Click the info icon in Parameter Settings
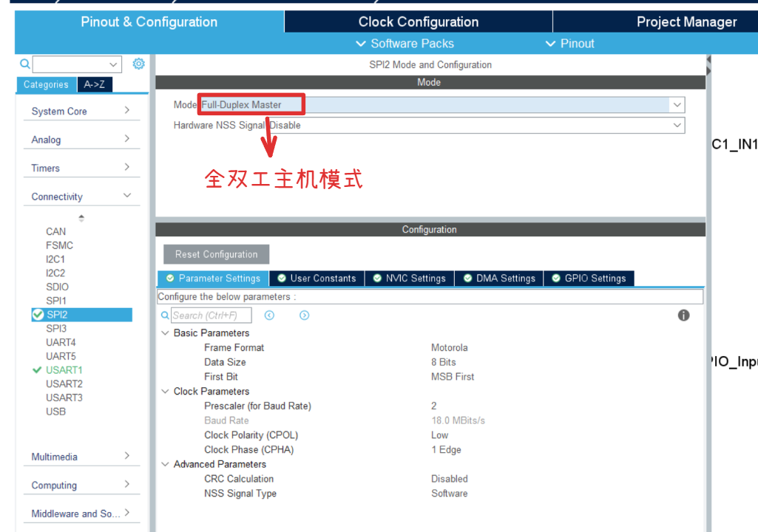 pyautogui.click(x=683, y=316)
